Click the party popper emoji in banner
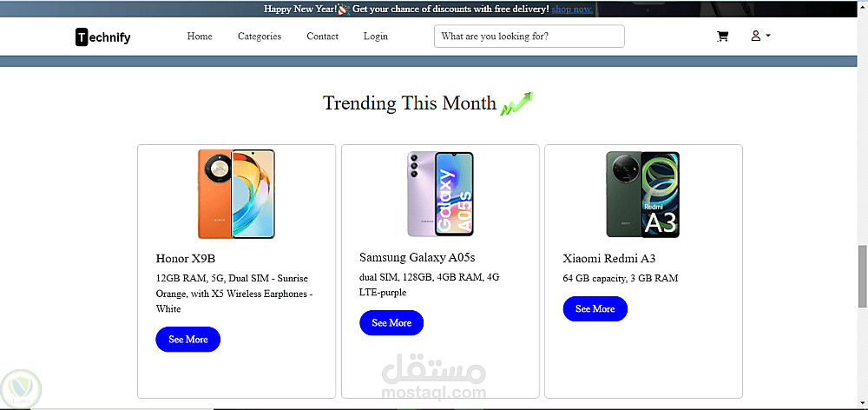Image resolution: width=868 pixels, height=410 pixels. 343,9
